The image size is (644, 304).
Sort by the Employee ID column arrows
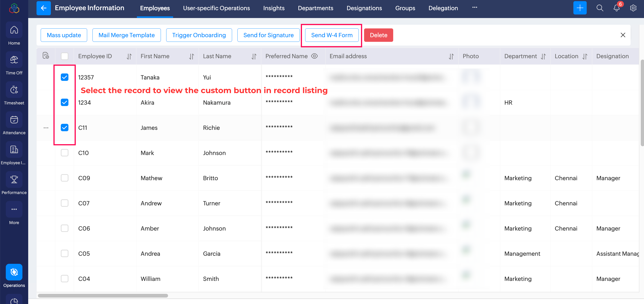point(129,56)
